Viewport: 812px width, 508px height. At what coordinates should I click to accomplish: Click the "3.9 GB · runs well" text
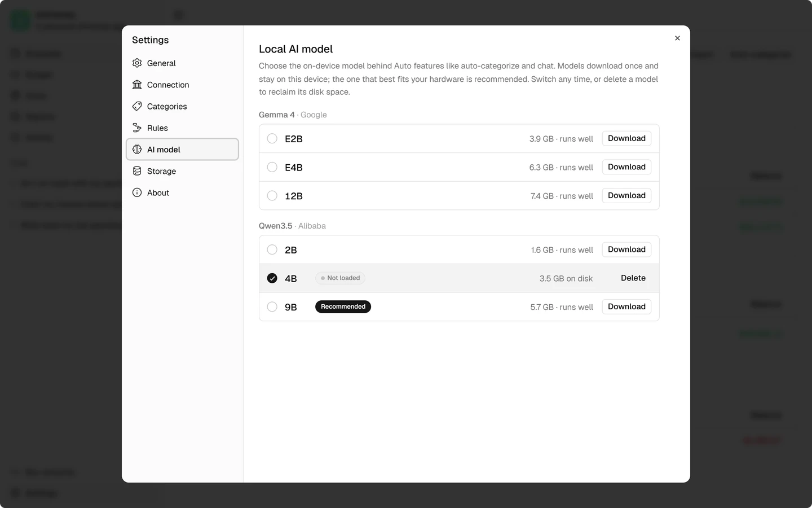click(561, 139)
